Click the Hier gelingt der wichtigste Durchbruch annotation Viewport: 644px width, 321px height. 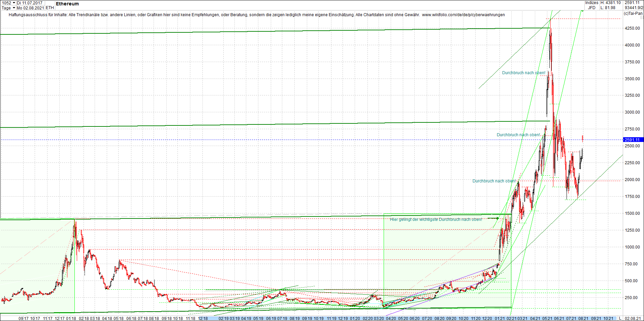point(436,218)
